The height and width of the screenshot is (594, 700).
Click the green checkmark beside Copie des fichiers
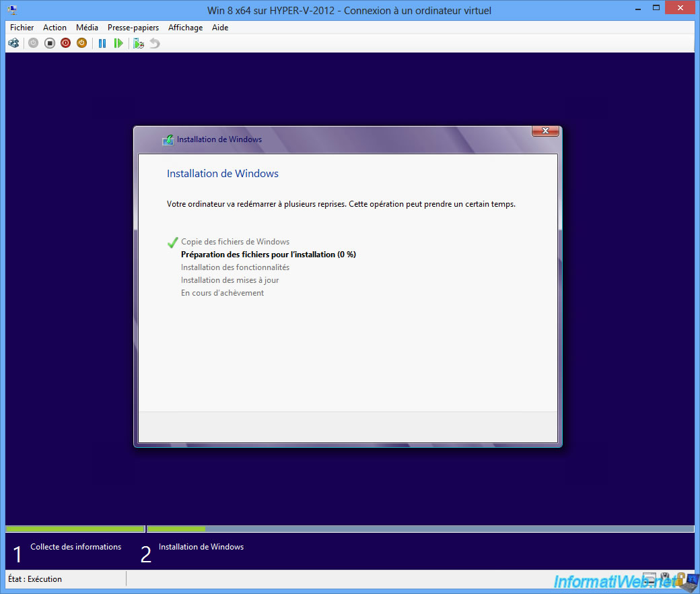click(173, 242)
